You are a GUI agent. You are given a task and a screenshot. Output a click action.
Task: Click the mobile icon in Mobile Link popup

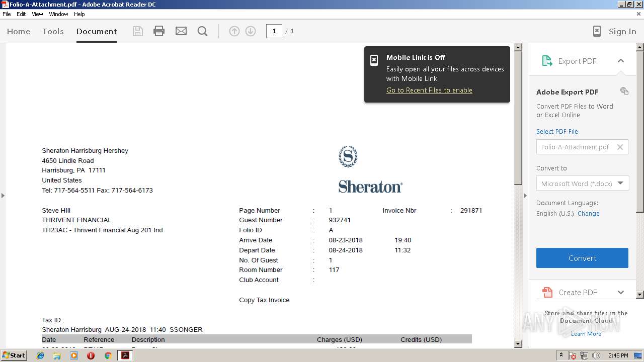point(374,60)
